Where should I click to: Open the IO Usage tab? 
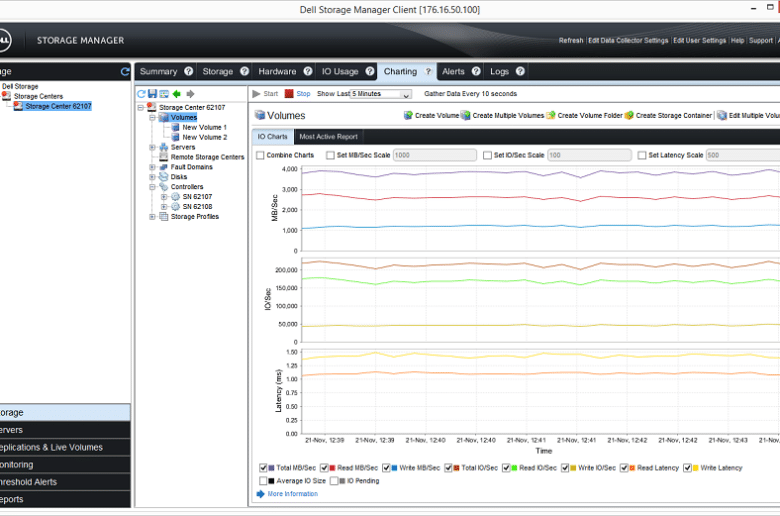pyautogui.click(x=340, y=71)
